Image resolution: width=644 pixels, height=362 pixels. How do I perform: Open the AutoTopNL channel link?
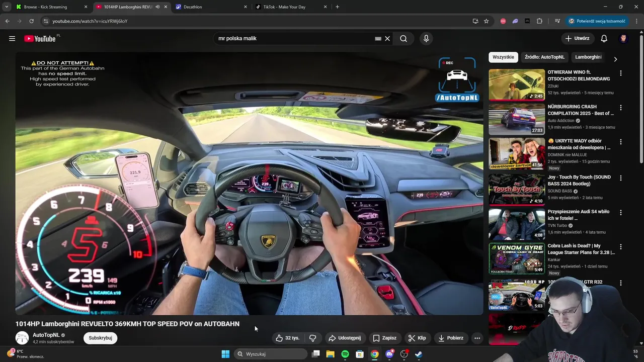point(46,335)
